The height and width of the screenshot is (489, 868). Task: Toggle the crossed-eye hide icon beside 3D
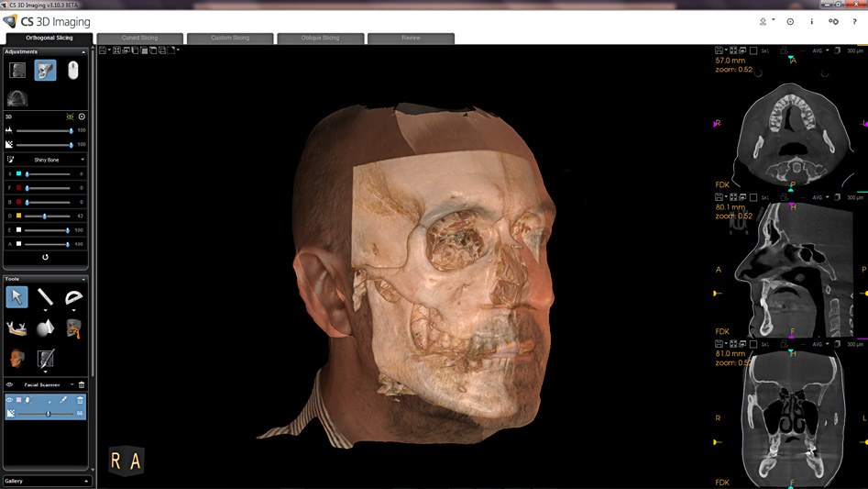[70, 117]
